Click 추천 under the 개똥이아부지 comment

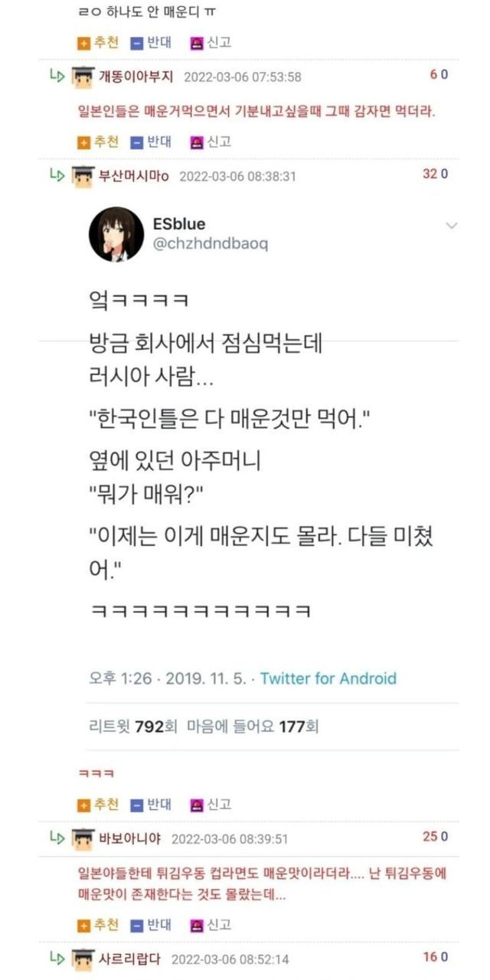pyautogui.click(x=99, y=142)
